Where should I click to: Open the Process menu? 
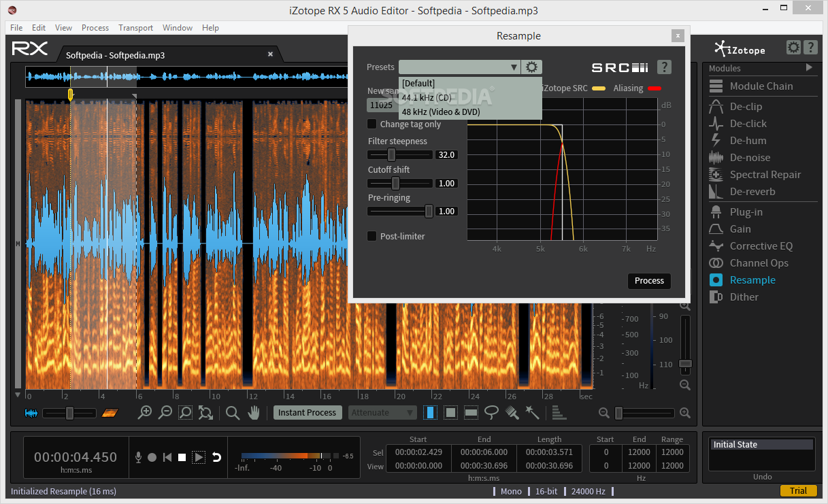(95, 28)
